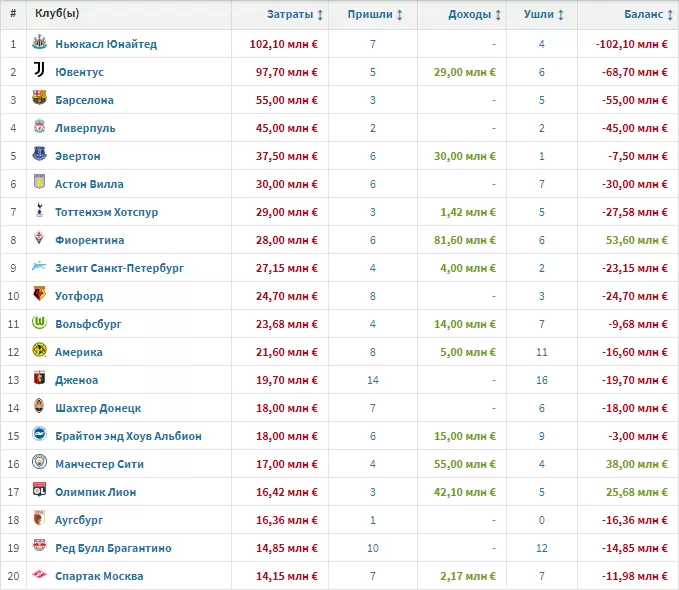Open the Эвертон club link
Image resolution: width=679 pixels, height=590 pixels.
pos(78,156)
